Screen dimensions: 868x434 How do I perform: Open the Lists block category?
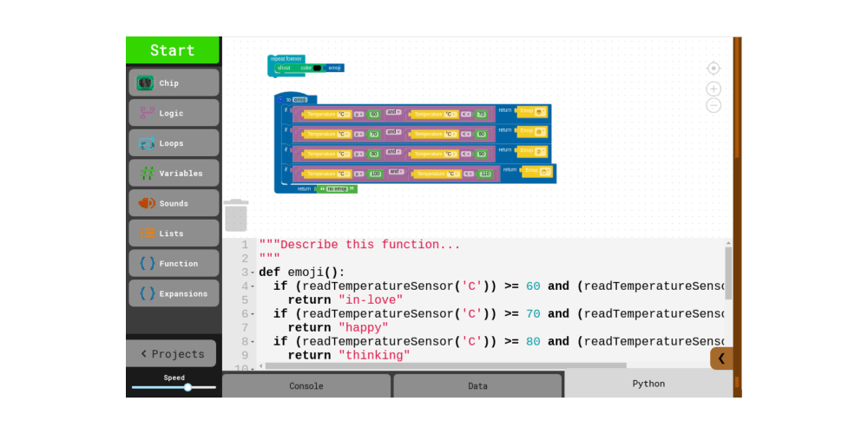coord(174,233)
